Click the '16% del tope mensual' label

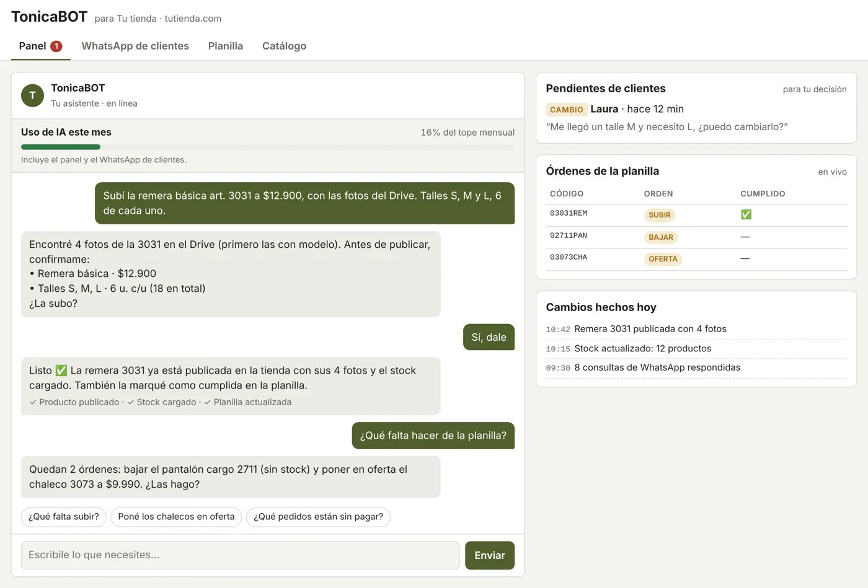tap(467, 133)
